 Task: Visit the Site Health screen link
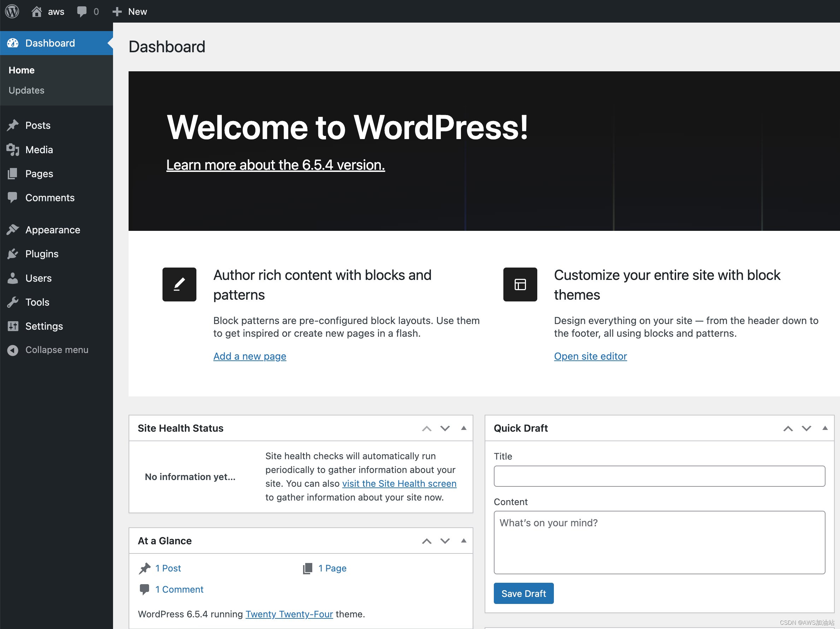tap(399, 483)
